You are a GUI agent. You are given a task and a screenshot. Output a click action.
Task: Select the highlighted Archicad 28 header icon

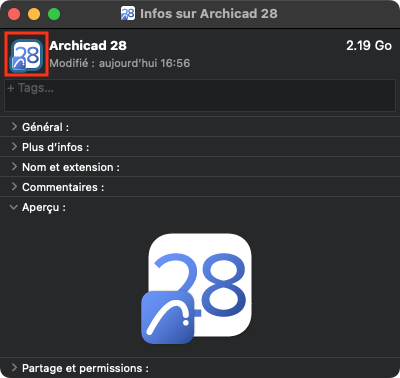click(27, 55)
